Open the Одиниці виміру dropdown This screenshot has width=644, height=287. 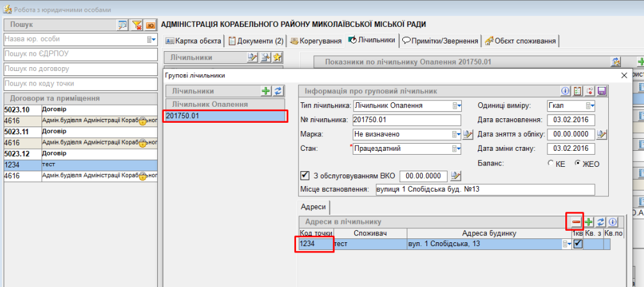(590, 105)
